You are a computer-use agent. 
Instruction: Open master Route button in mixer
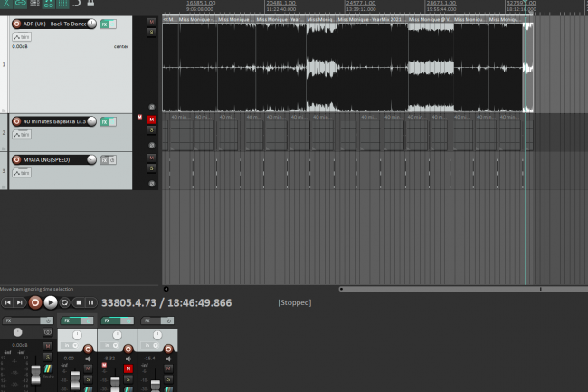point(48,370)
